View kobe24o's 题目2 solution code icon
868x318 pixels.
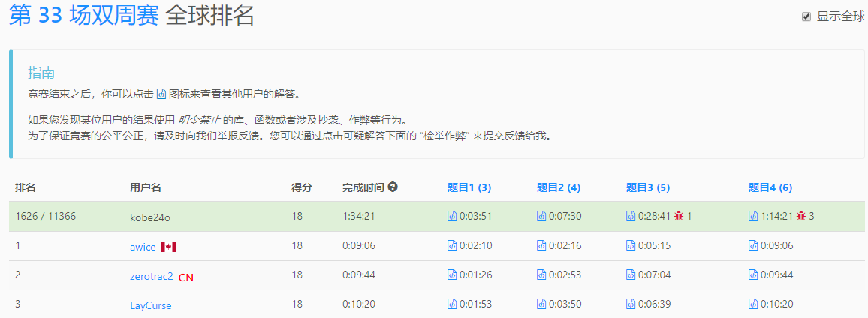tap(541, 216)
